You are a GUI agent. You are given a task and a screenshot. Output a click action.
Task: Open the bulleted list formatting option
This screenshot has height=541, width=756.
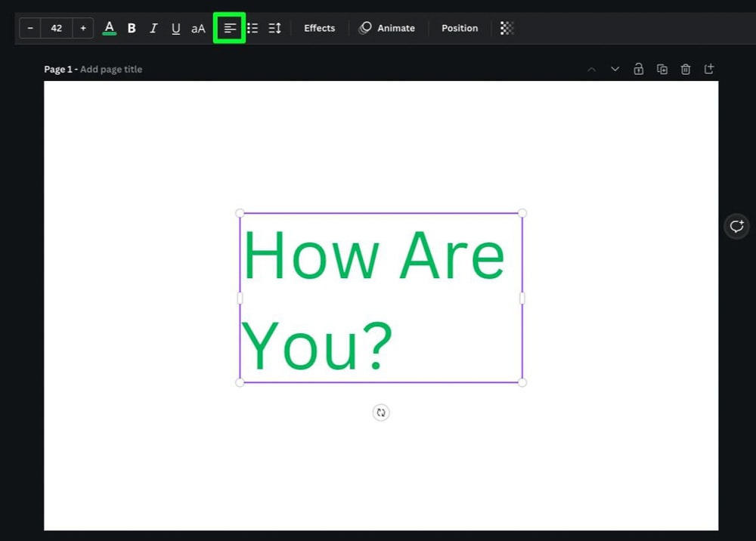253,28
